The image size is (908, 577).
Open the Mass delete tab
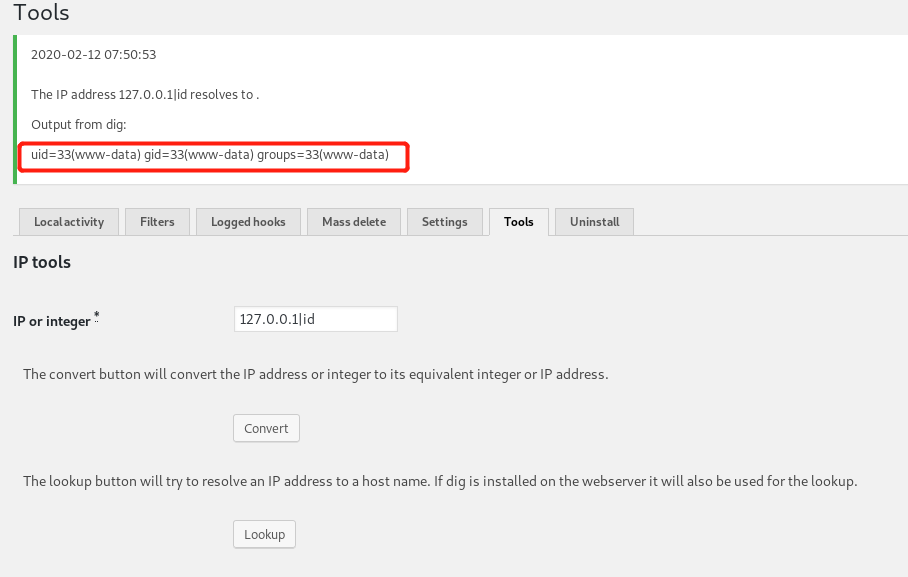pyautogui.click(x=353, y=222)
